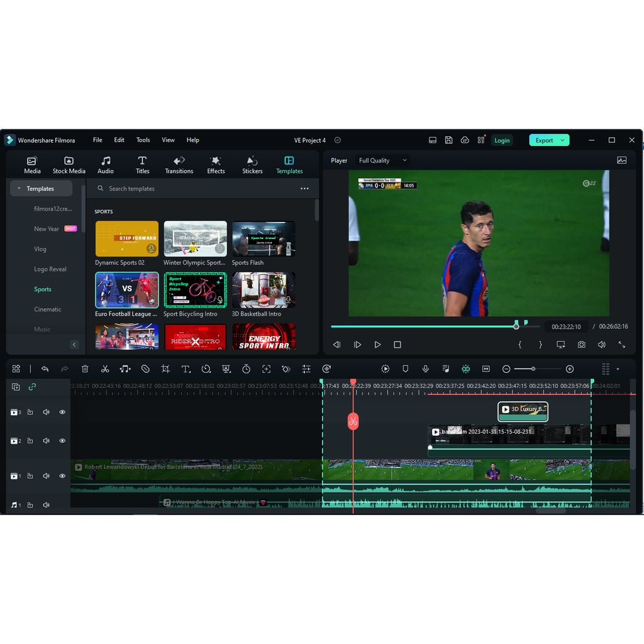Open the voiceover microphone tool
Image resolution: width=644 pixels, height=644 pixels.
point(425,369)
